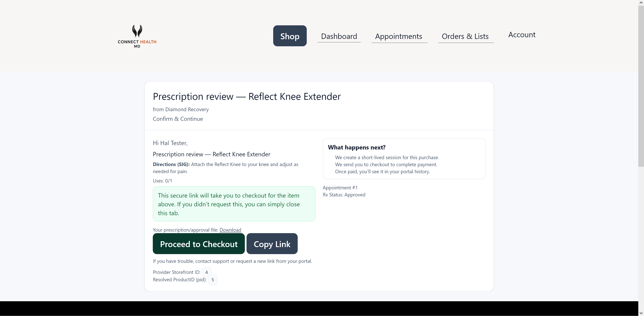Click the scroll-up arrow on the scrollbar
This screenshot has height=316, width=644.
(641, 3)
